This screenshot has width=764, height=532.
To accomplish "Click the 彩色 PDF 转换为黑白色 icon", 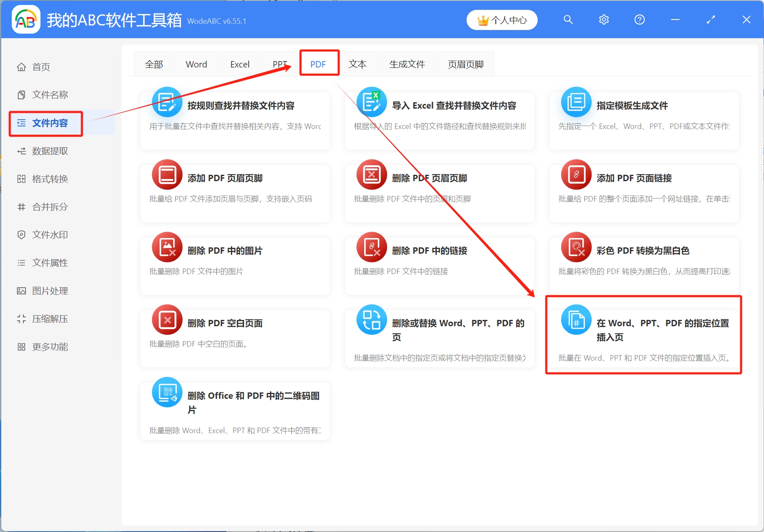I will [x=576, y=247].
